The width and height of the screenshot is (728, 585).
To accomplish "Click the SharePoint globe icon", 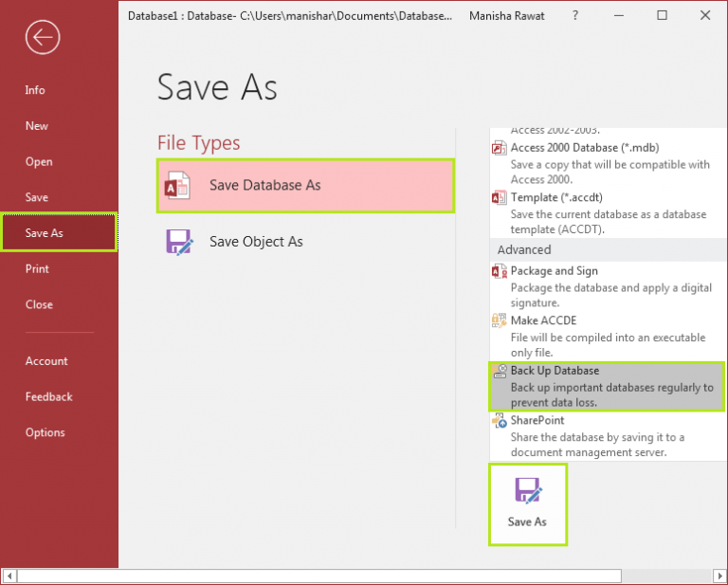I will point(500,421).
